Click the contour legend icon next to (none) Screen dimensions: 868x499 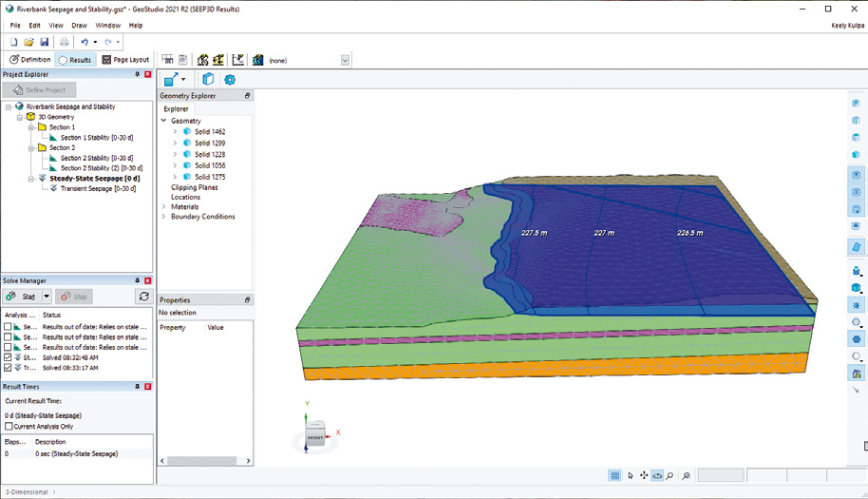click(x=258, y=60)
